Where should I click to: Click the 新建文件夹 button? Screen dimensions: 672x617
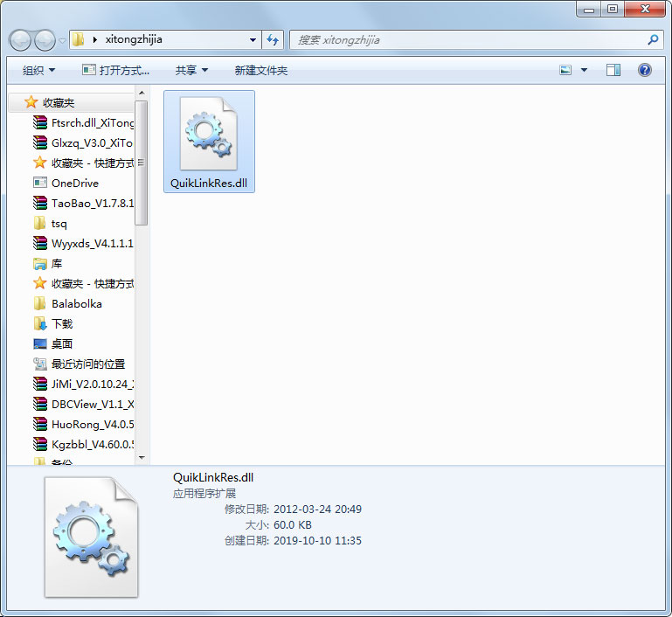tap(260, 70)
